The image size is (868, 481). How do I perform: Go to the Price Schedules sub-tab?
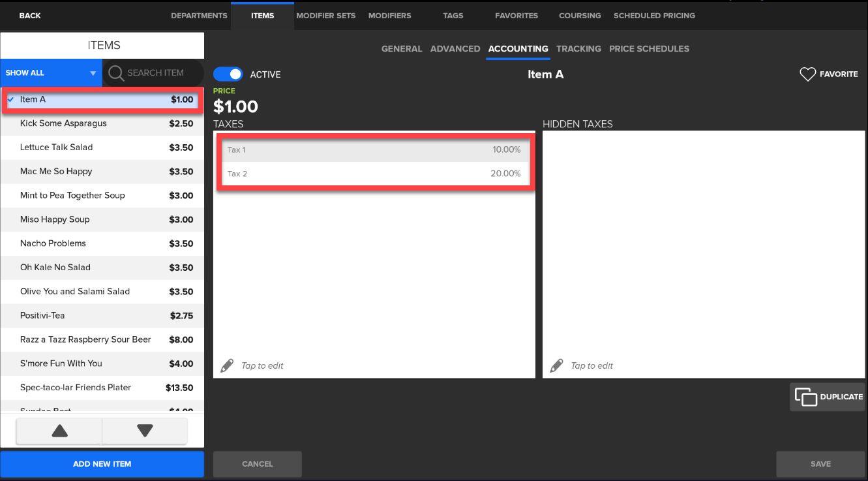click(649, 49)
